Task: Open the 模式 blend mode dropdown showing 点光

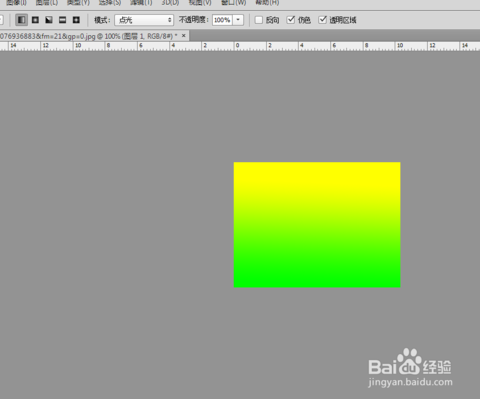Action: click(144, 20)
